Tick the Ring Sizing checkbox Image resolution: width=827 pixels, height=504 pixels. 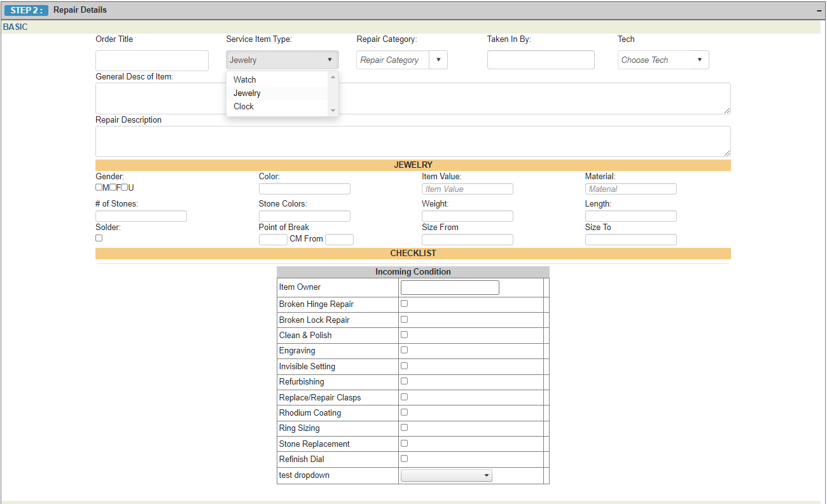(404, 428)
